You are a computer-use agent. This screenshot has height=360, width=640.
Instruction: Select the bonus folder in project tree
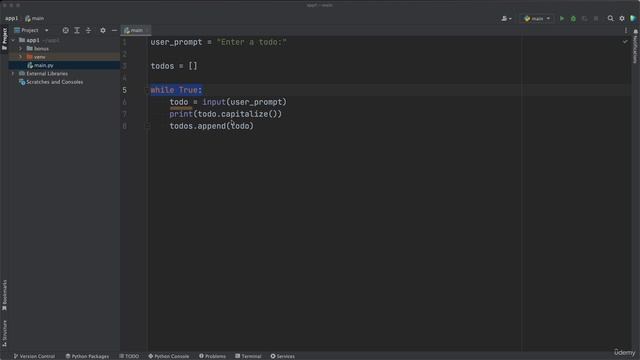38,49
